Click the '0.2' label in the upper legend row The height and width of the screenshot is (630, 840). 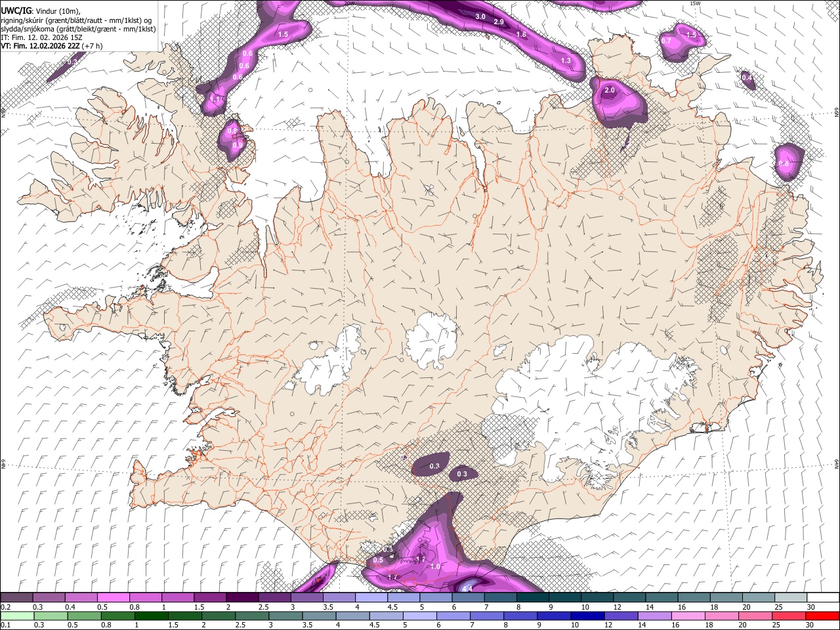(x=5, y=607)
